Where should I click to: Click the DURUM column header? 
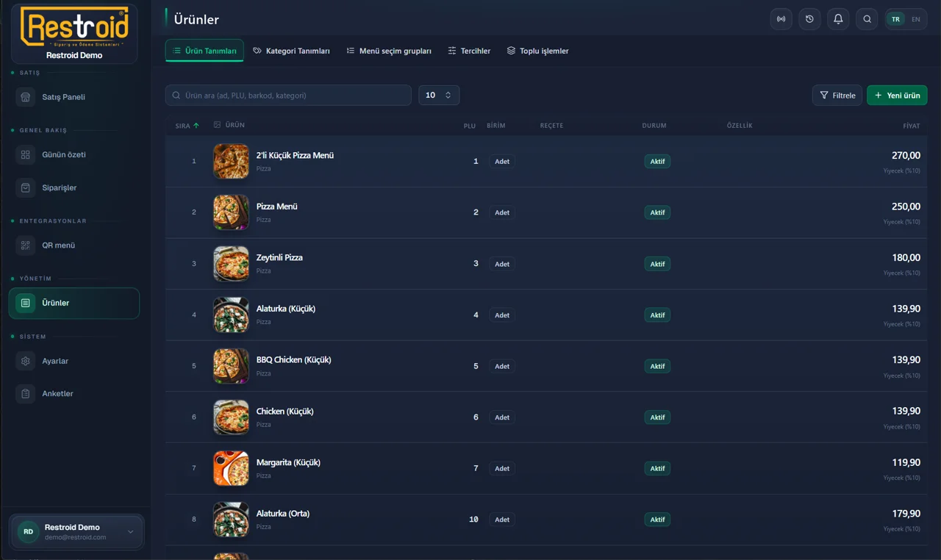tap(654, 126)
